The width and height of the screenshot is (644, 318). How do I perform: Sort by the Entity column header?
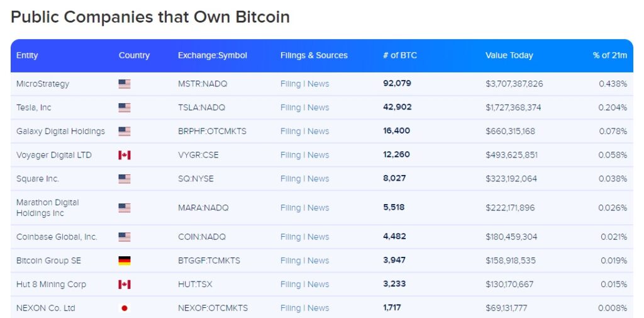pos(27,55)
